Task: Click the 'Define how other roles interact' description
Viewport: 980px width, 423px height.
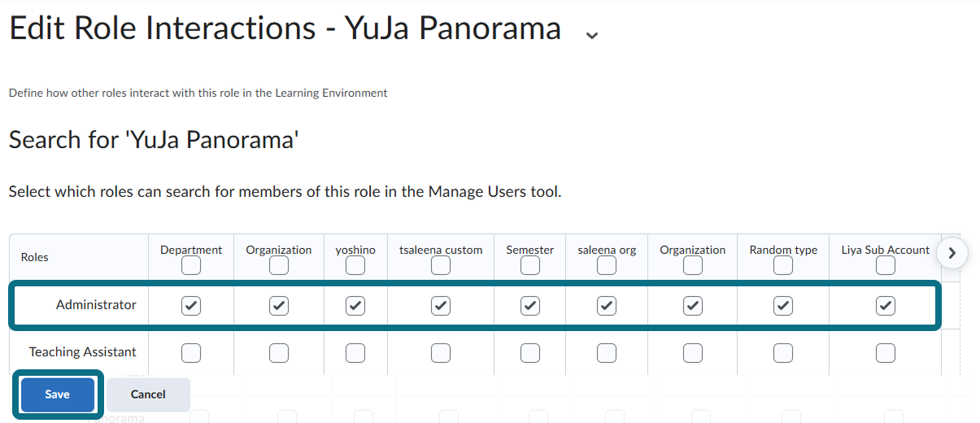Action: (198, 93)
